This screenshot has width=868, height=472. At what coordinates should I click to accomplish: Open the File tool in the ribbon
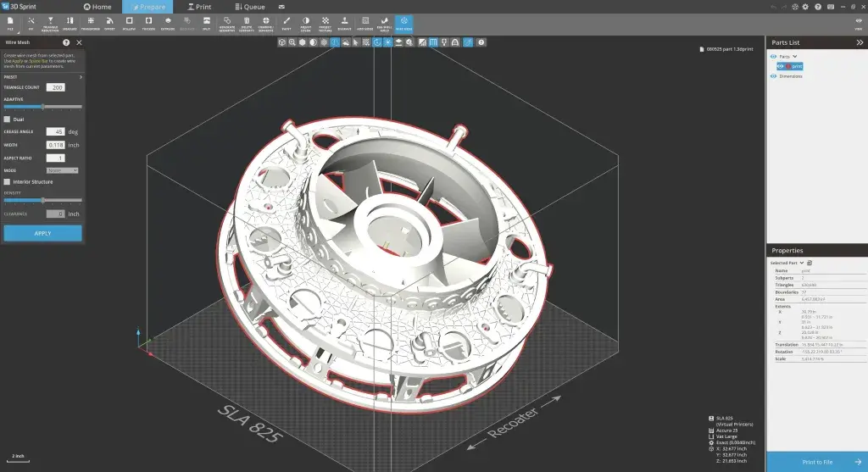click(10, 23)
